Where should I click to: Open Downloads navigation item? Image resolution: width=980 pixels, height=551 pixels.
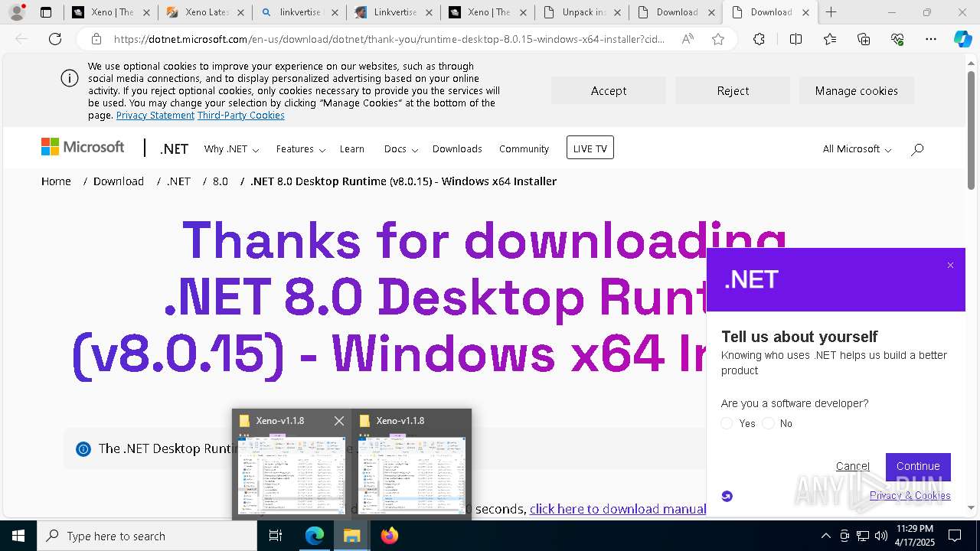(457, 149)
